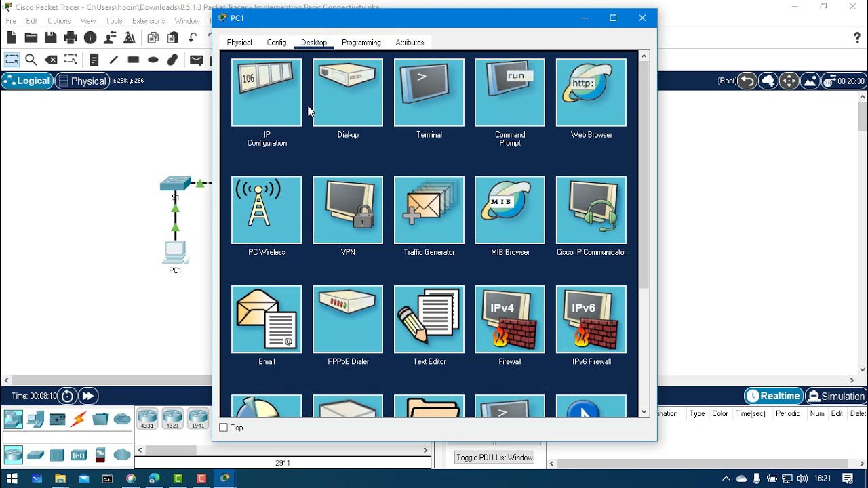868x488 pixels.
Task: Switch to Logical workspace view
Action: 27,81
